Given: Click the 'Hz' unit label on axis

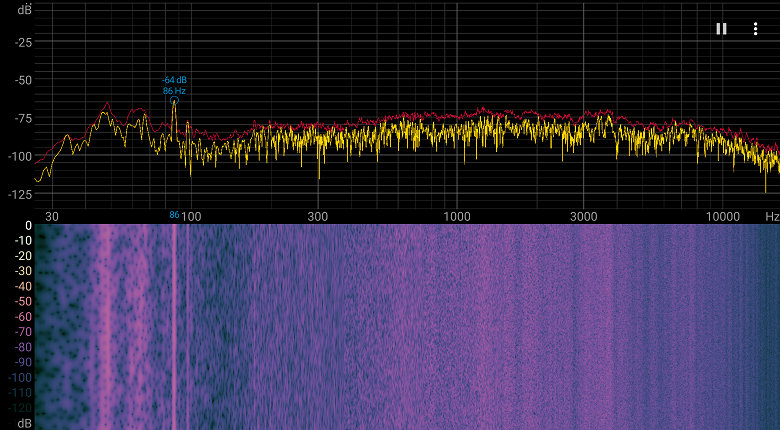Looking at the screenshot, I should pyautogui.click(x=772, y=216).
